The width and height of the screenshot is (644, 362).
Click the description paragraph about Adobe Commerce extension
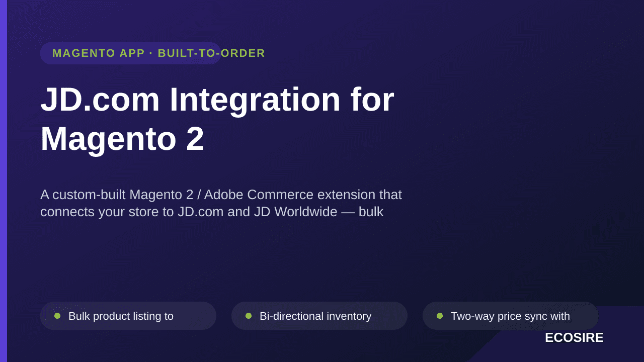coord(221,203)
